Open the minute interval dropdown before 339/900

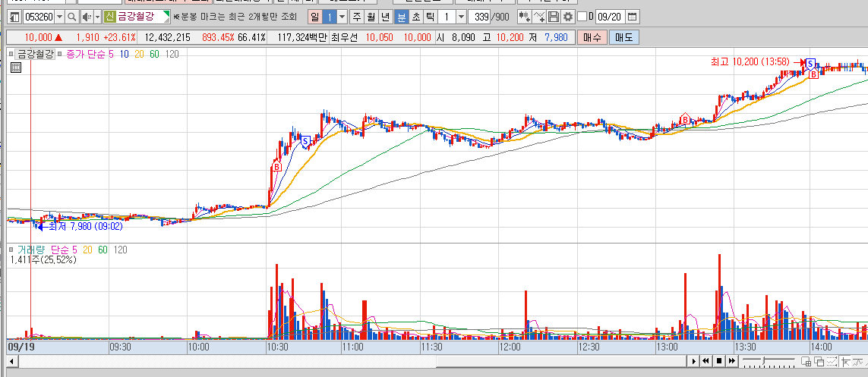[x=461, y=17]
